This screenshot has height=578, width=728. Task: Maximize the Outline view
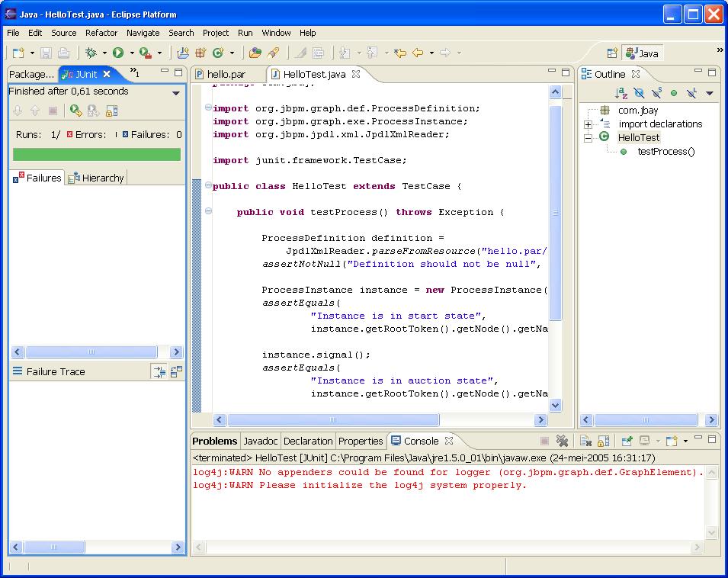[x=712, y=72]
